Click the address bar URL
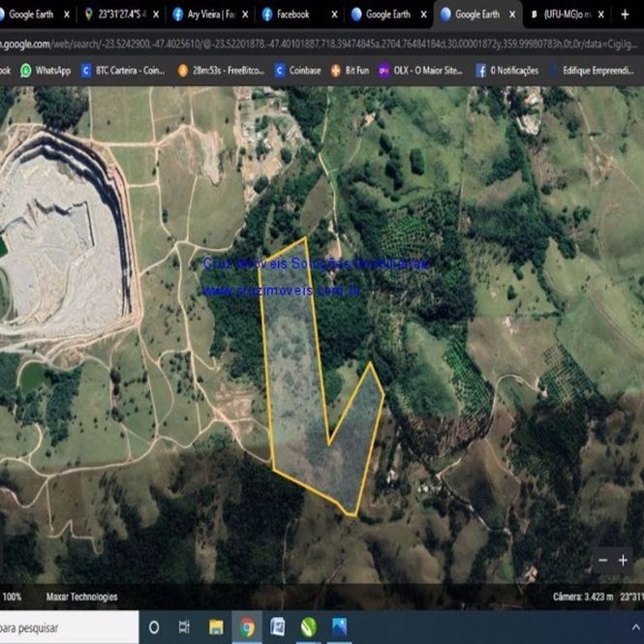The height and width of the screenshot is (644, 644). (319, 45)
